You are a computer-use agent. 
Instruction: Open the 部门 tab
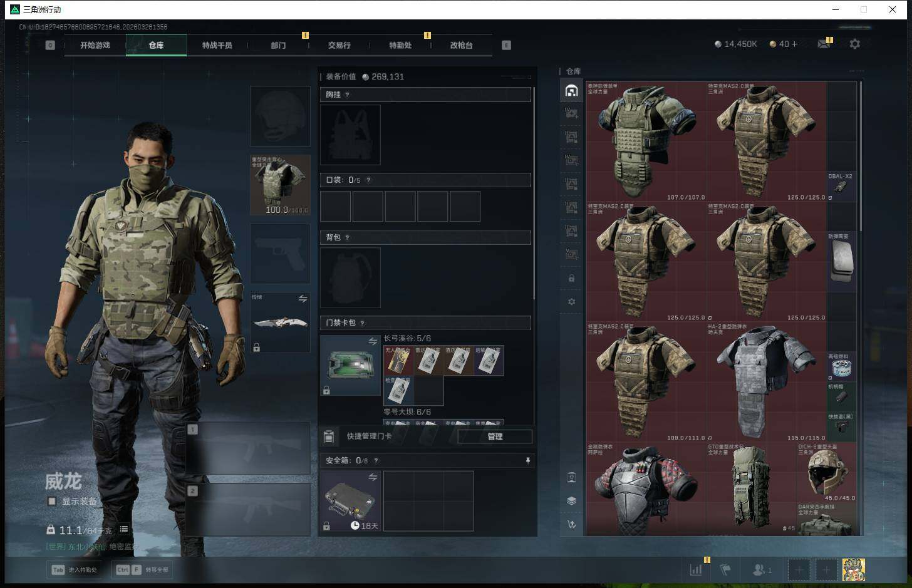pos(278,45)
